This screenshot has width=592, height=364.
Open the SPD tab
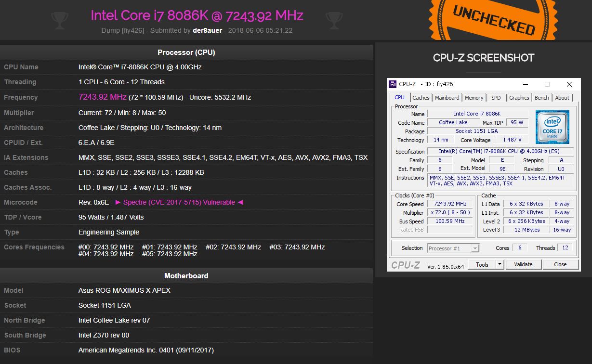(x=496, y=98)
